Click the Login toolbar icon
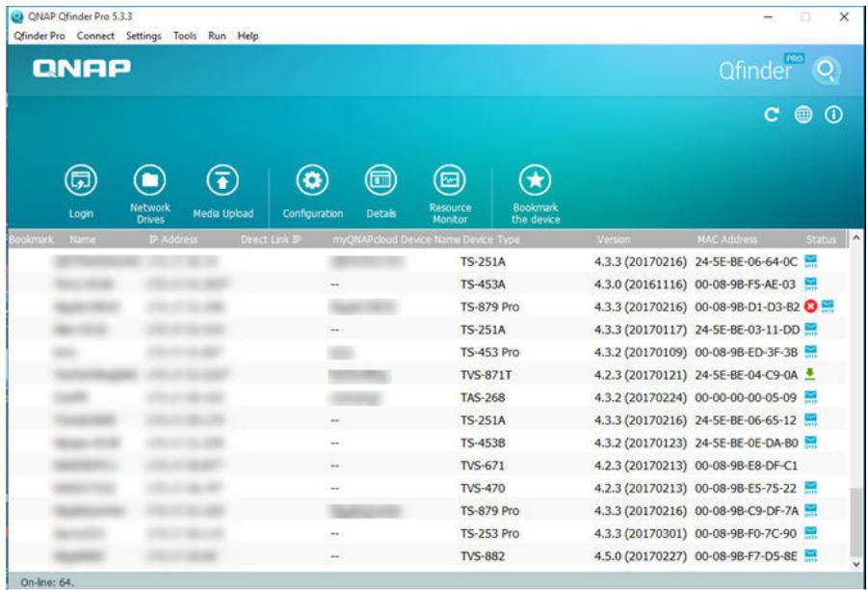This screenshot has width=868, height=590. click(x=81, y=180)
